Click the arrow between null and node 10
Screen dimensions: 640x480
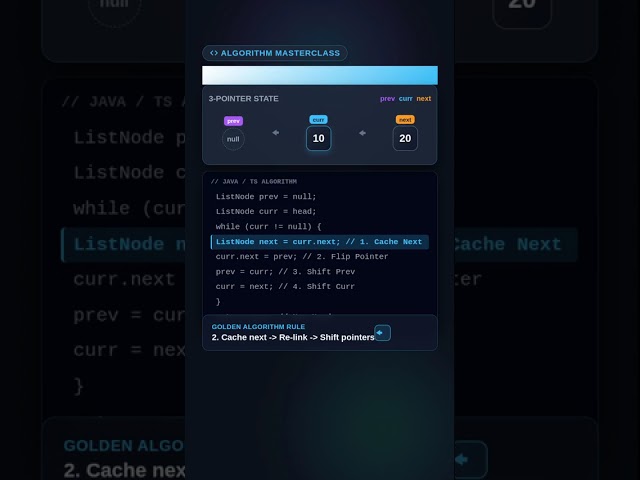(x=276, y=133)
